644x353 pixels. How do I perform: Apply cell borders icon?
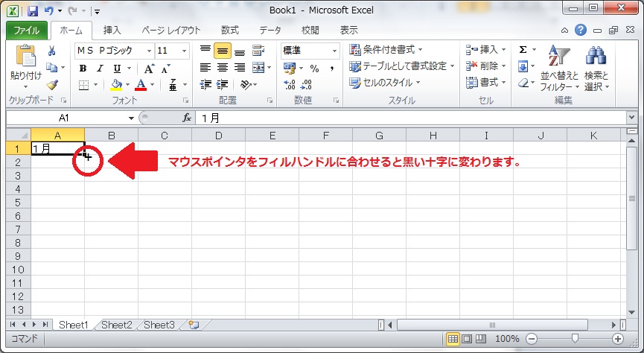pyautogui.click(x=84, y=85)
